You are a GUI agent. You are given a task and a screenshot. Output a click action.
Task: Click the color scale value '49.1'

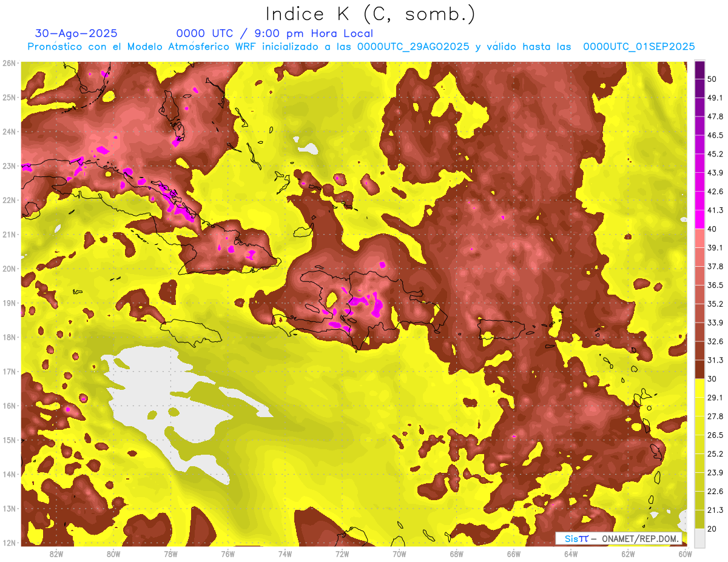(715, 98)
